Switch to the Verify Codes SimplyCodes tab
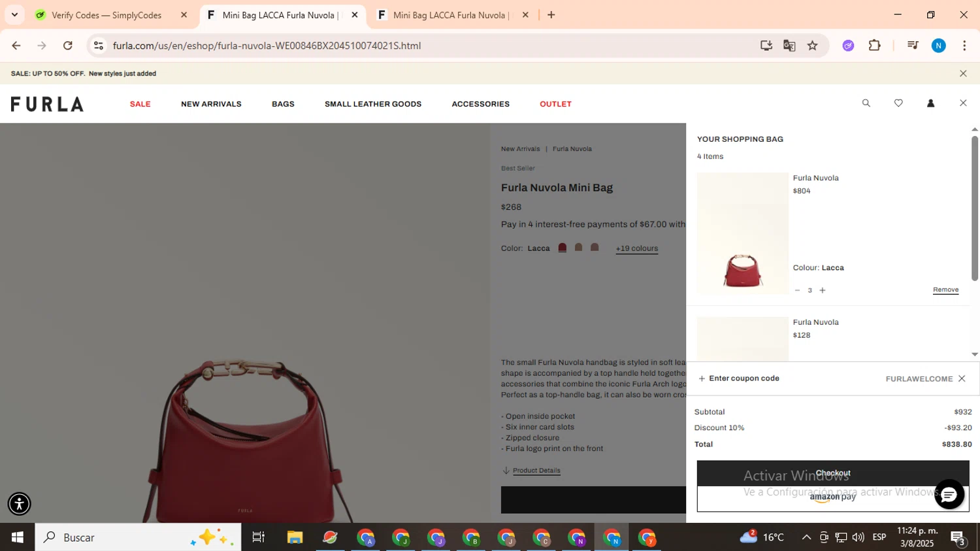This screenshot has height=551, width=980. pyautogui.click(x=106, y=15)
